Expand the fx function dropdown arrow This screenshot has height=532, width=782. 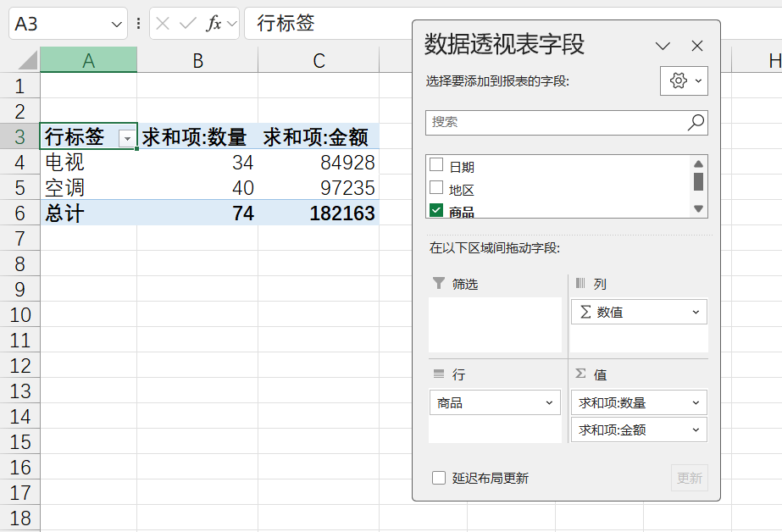click(x=231, y=24)
